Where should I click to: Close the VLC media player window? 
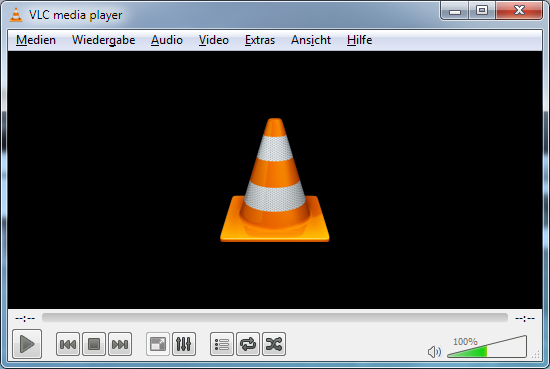[519, 11]
